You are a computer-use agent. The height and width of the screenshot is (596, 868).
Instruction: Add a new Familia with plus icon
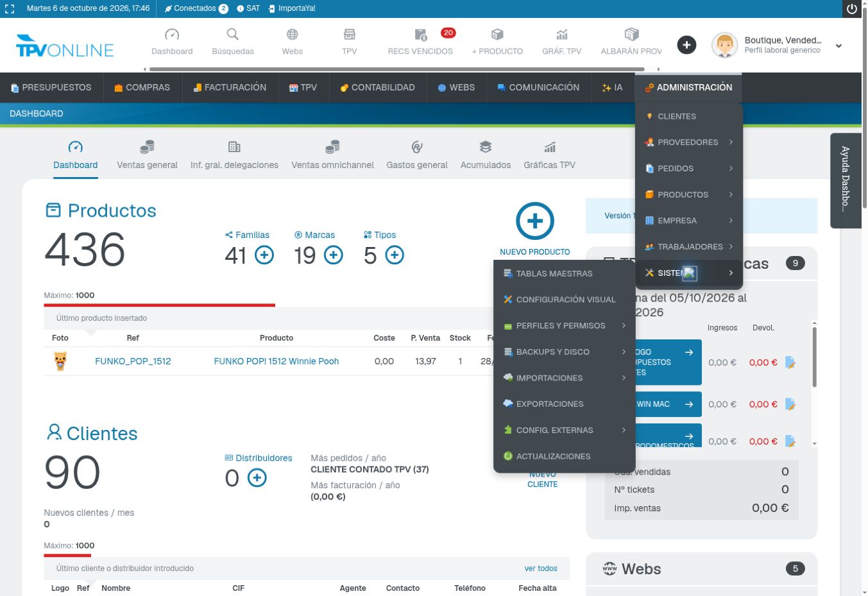click(x=264, y=255)
